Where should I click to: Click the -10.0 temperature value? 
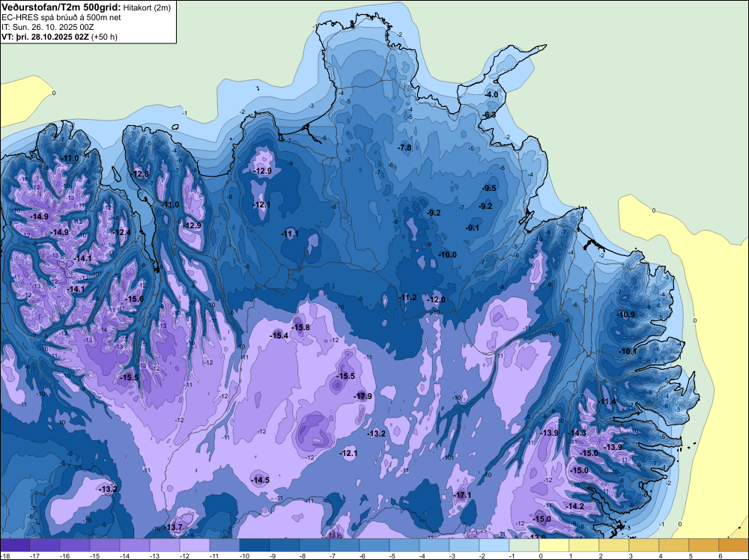point(448,255)
